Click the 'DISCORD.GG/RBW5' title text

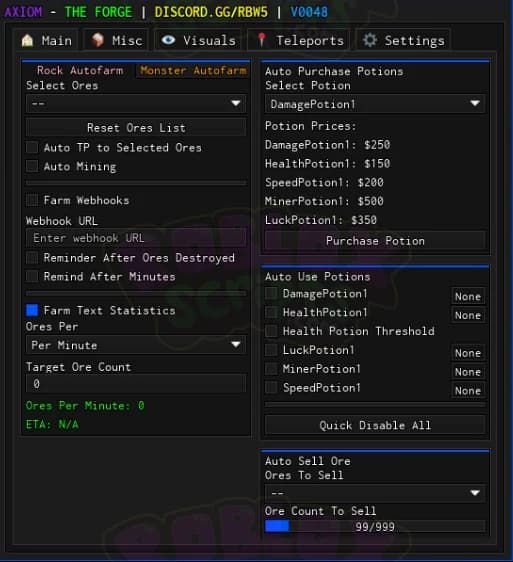(x=211, y=12)
